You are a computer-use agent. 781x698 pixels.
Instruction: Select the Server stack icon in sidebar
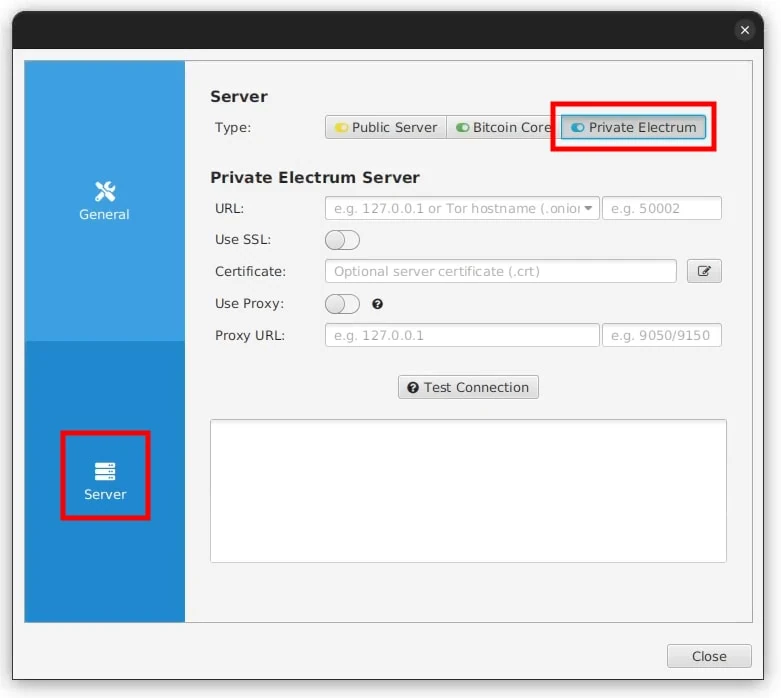(105, 471)
